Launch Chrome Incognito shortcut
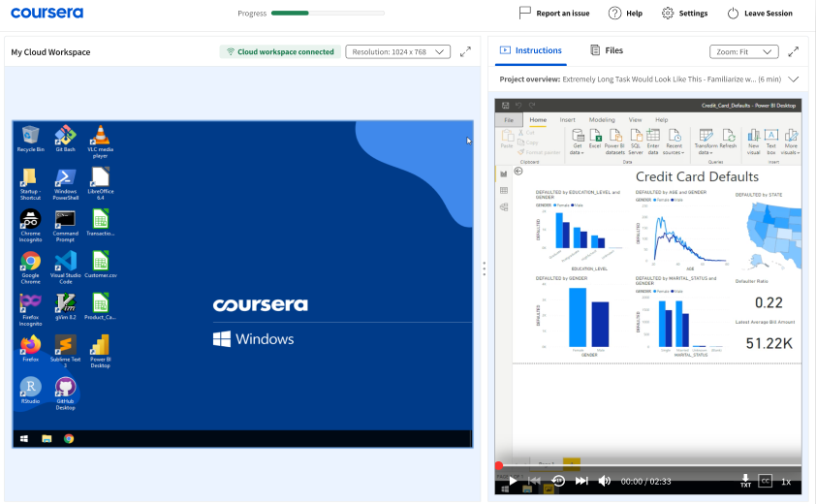The height and width of the screenshot is (504, 816). [x=30, y=226]
